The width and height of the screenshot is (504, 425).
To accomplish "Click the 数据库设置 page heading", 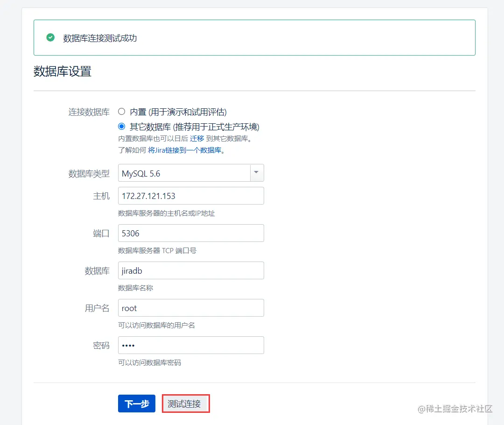I will pyautogui.click(x=63, y=71).
